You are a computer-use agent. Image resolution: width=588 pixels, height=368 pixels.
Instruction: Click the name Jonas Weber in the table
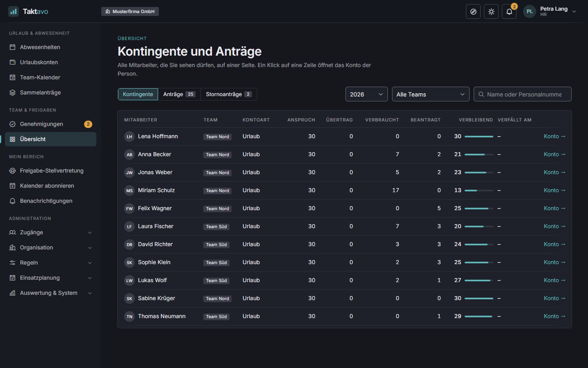(155, 172)
